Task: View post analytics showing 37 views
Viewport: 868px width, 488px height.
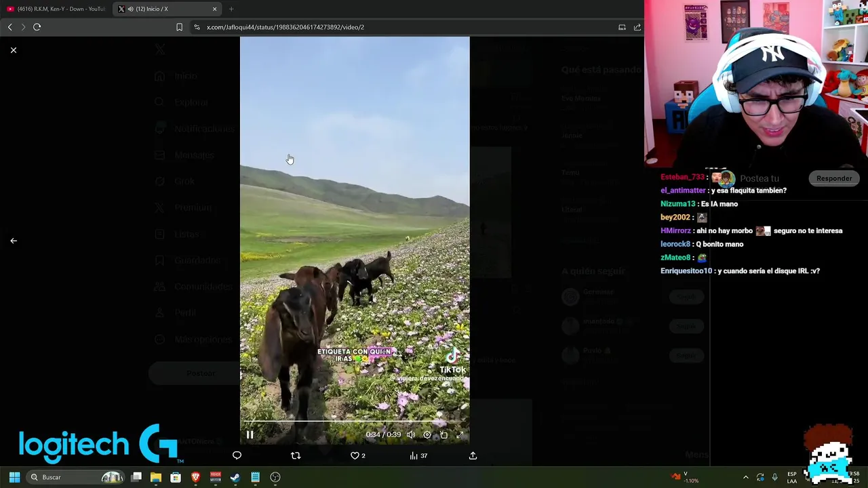Action: click(x=418, y=455)
